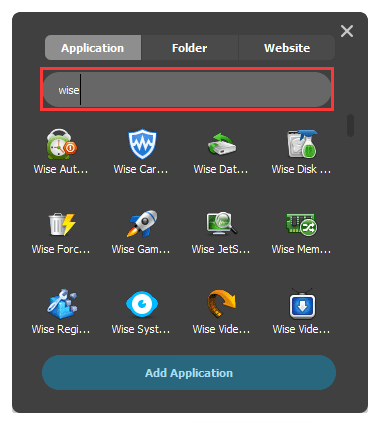Choose the Wise JetSearch magnifier icon
This screenshot has width=380, height=425.
coord(222,224)
